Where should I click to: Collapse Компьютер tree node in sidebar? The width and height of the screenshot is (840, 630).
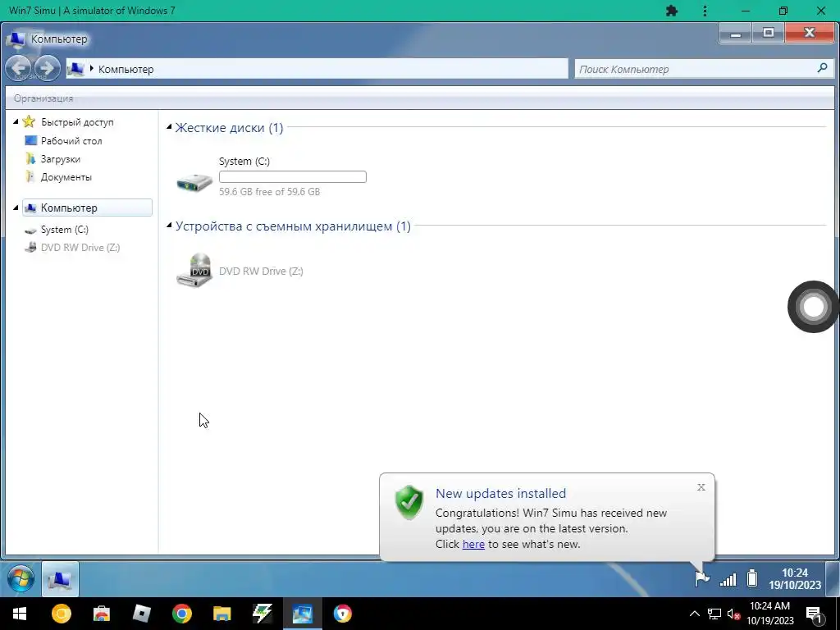[16, 208]
